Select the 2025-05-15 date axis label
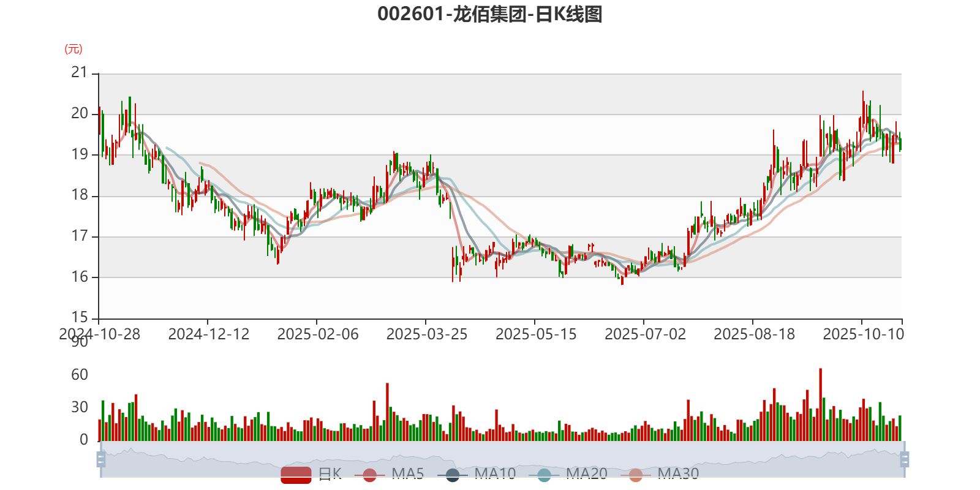The height and width of the screenshot is (490, 980). [x=536, y=334]
